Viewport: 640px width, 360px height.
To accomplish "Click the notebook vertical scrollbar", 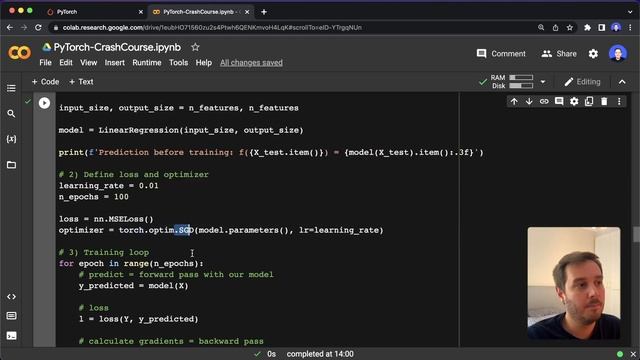I will pos(636,234).
